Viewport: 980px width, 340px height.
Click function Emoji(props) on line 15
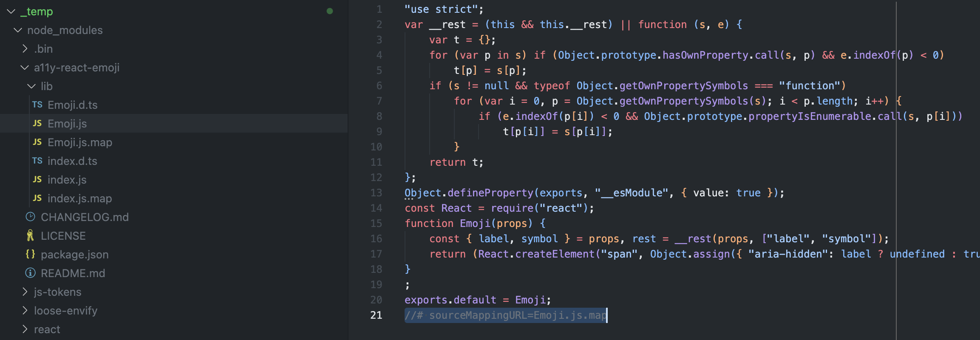(469, 224)
